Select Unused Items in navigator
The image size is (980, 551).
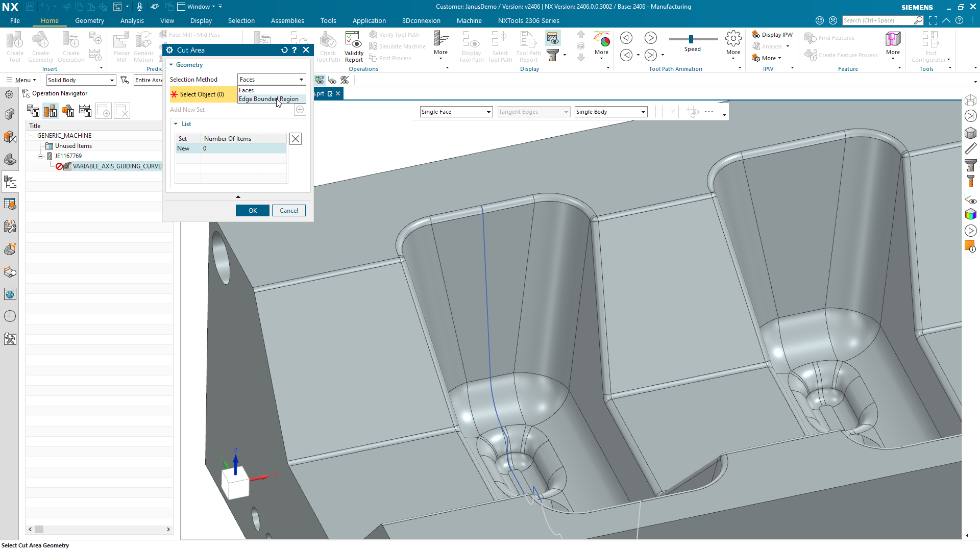[73, 146]
